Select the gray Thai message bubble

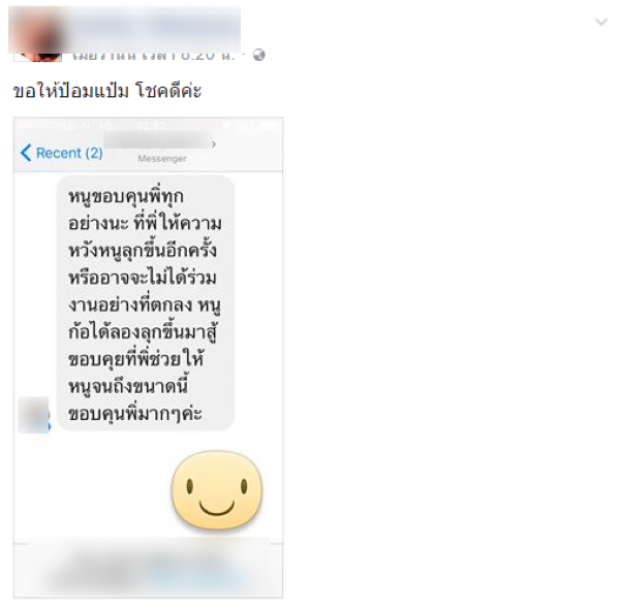146,302
